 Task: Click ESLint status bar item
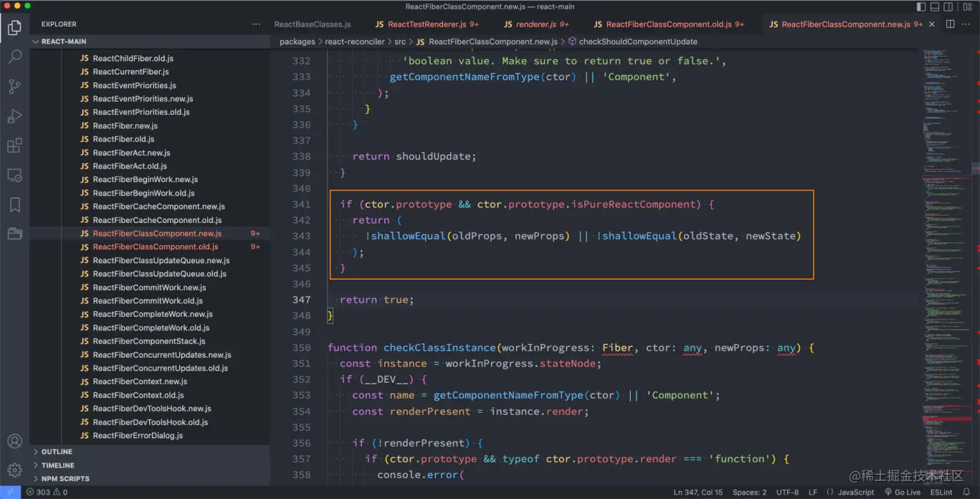[941, 493]
